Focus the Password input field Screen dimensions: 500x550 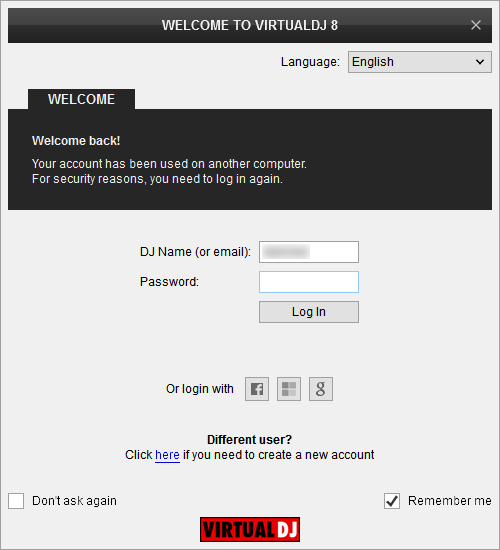pyautogui.click(x=309, y=282)
